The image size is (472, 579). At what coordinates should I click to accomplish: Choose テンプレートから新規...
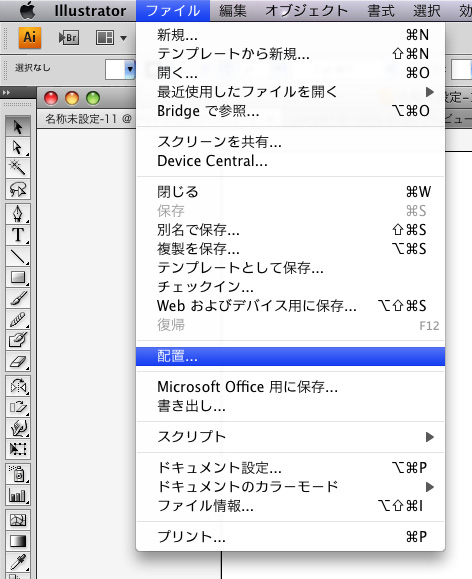pyautogui.click(x=290, y=54)
